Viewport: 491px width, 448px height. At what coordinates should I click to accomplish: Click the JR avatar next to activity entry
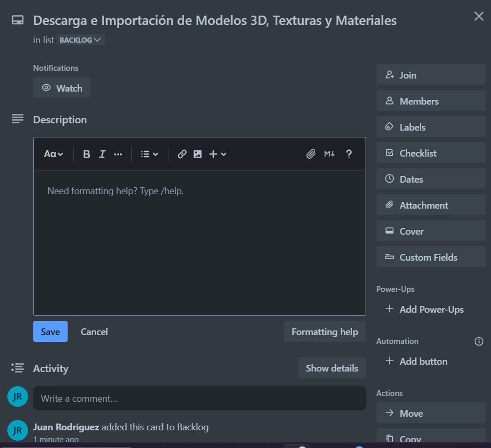coord(18,430)
